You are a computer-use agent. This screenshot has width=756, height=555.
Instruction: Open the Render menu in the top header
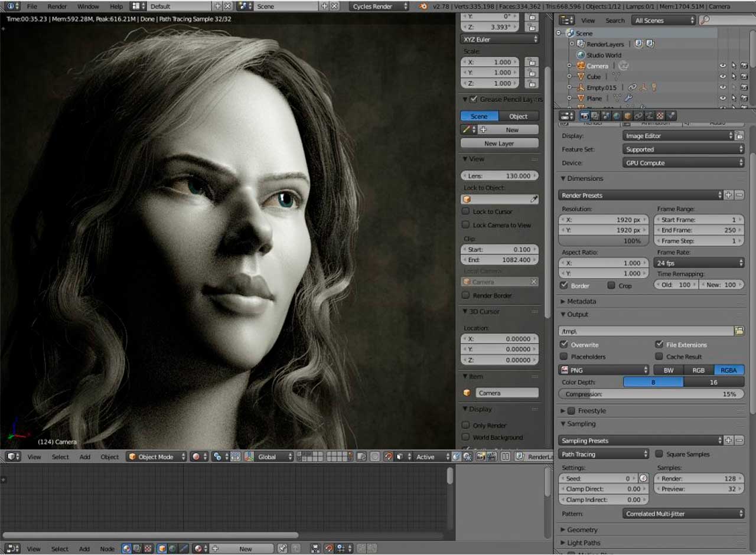click(57, 6)
